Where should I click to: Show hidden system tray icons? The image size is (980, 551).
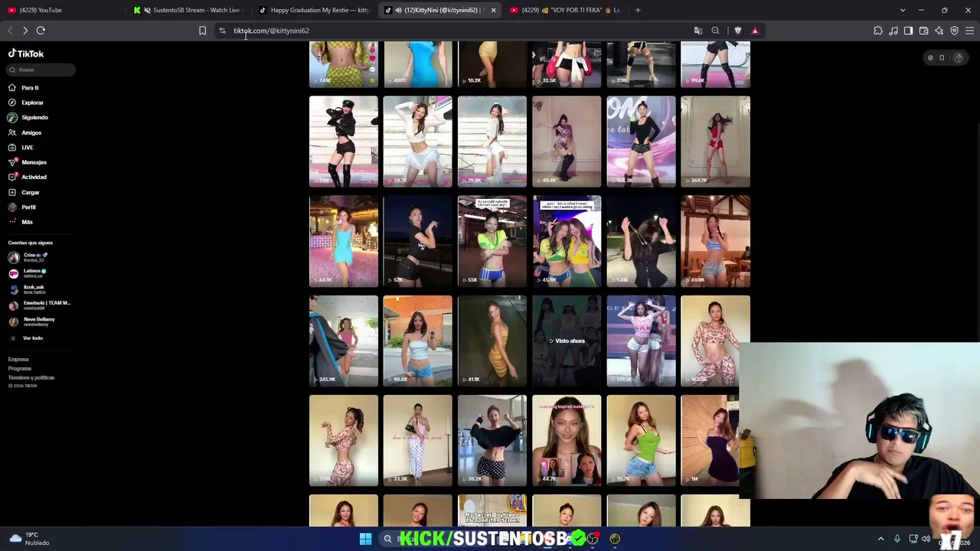tap(880, 539)
